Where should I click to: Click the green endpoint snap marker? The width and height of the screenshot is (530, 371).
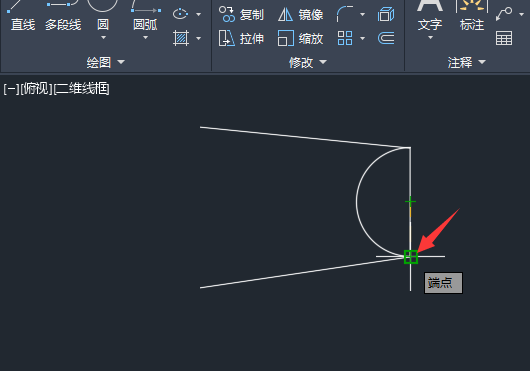click(x=411, y=257)
